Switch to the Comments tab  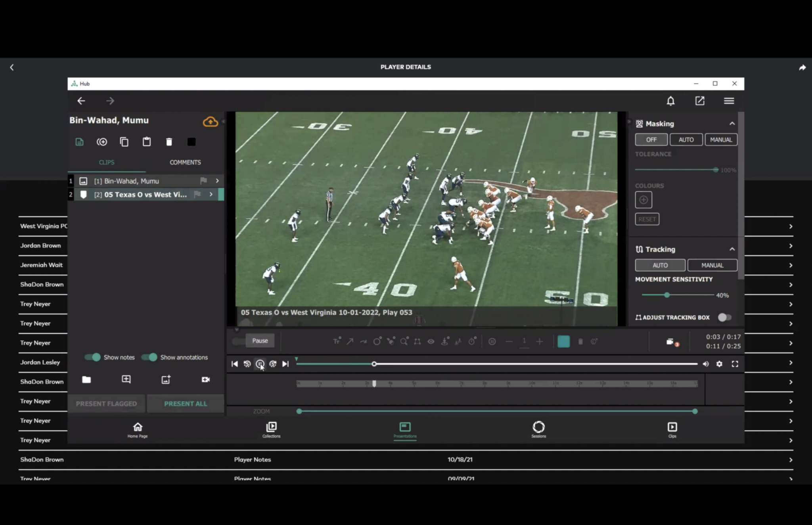coord(185,163)
